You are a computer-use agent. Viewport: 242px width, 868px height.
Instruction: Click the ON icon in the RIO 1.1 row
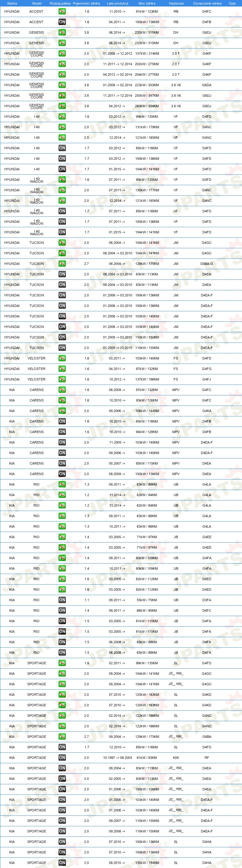coord(62,600)
